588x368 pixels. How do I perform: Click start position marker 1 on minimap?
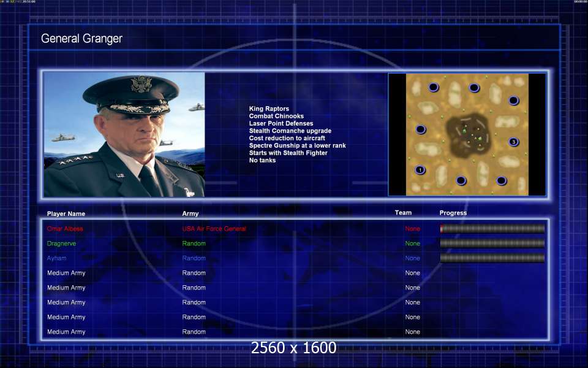420,170
